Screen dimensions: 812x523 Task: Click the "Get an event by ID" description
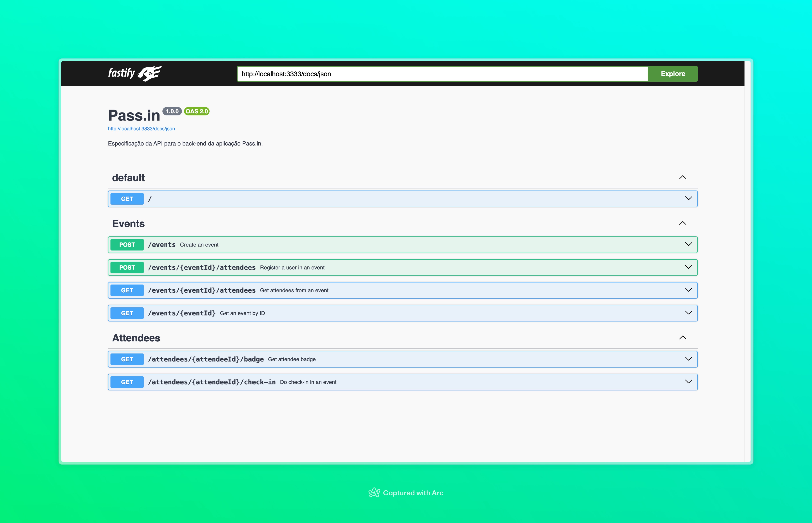(x=242, y=313)
